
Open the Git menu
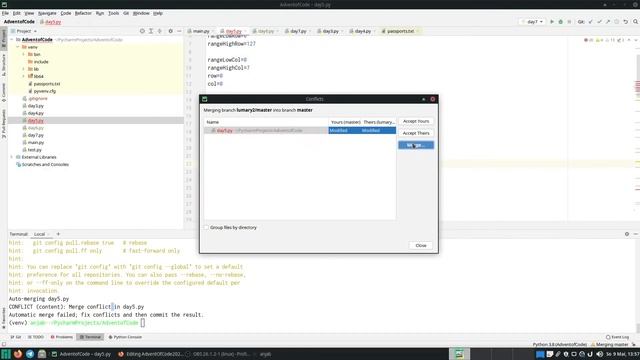pos(126,13)
